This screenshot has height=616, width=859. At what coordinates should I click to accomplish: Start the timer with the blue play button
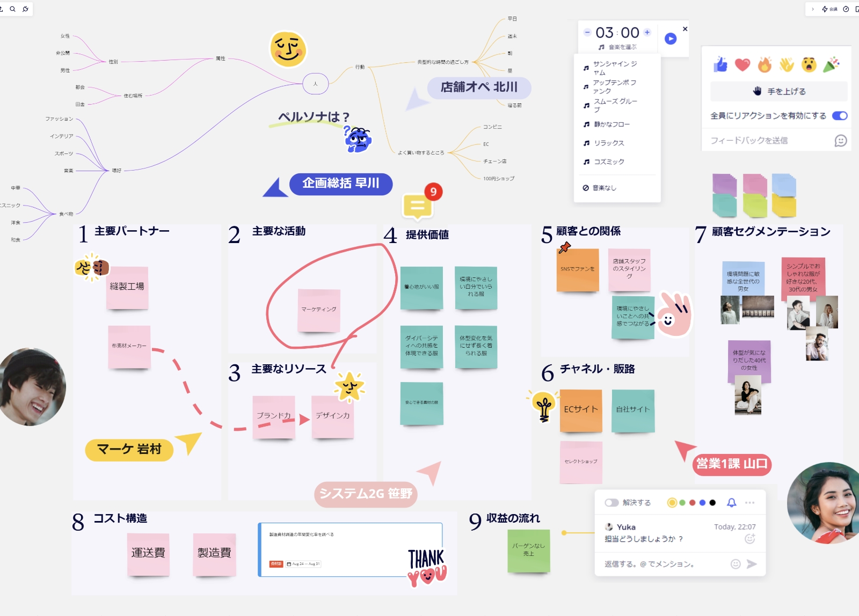[670, 39]
